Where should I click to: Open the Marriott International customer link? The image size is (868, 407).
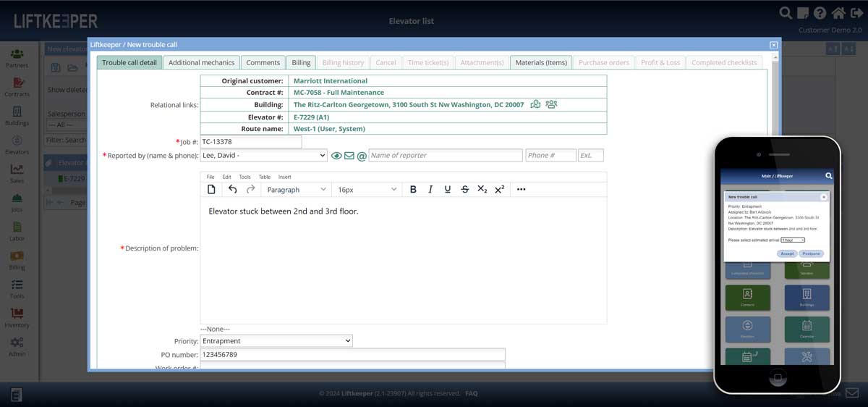pos(331,80)
